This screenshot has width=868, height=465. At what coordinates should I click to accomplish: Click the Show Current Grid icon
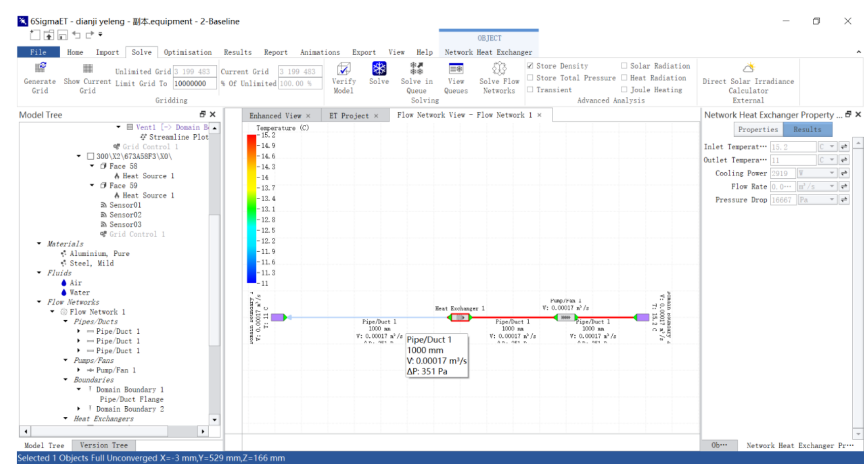tap(87, 68)
